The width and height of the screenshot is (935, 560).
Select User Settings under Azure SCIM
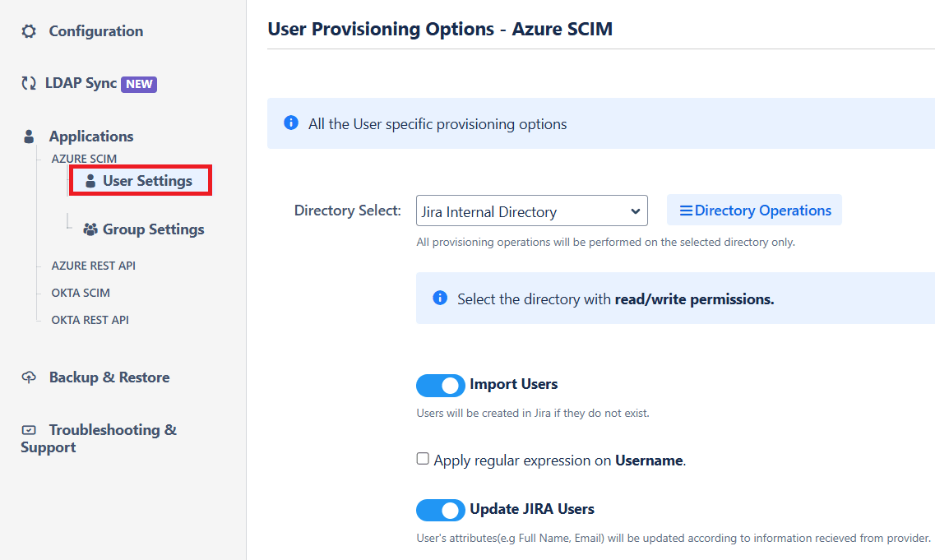click(x=141, y=181)
